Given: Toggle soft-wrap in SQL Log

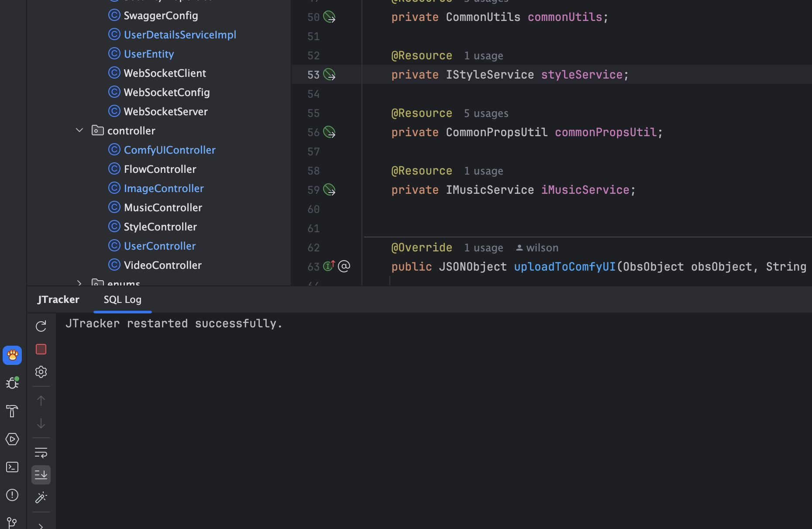Looking at the screenshot, I should pyautogui.click(x=41, y=453).
